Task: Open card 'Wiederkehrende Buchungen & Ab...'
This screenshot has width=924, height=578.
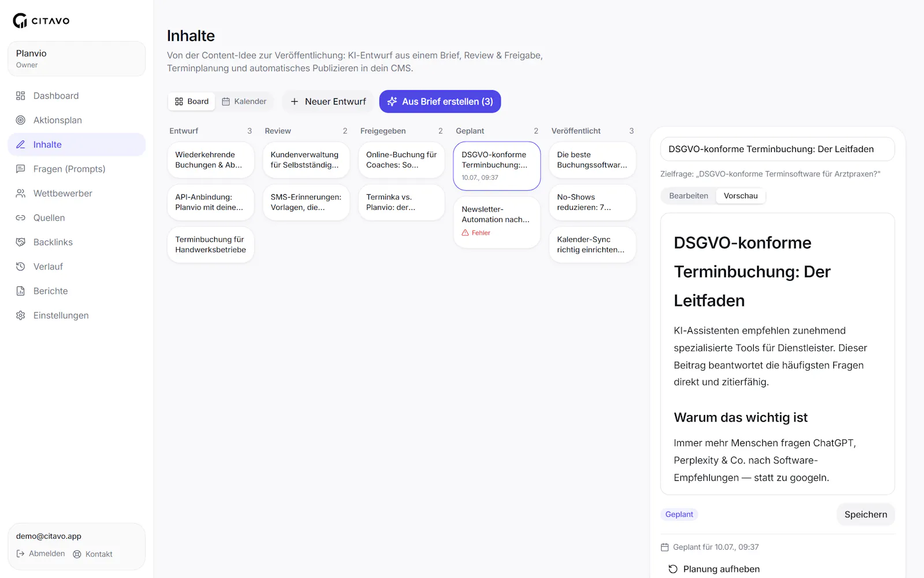Action: point(211,160)
